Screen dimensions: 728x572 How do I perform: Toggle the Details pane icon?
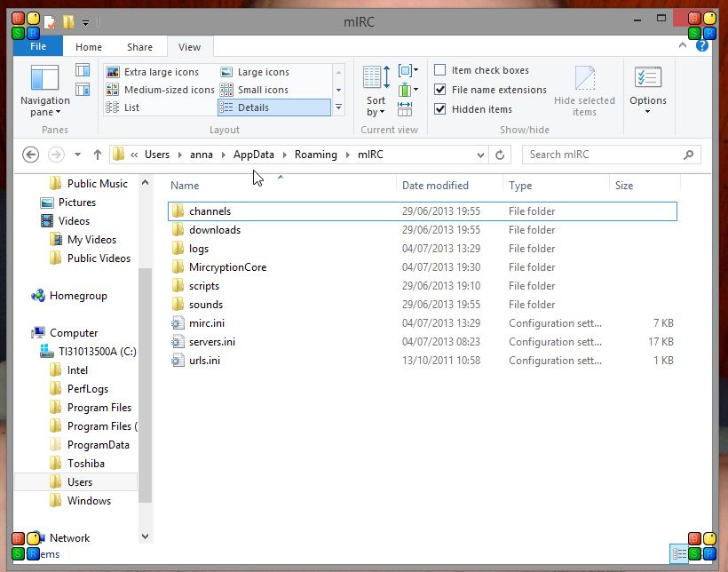(83, 89)
